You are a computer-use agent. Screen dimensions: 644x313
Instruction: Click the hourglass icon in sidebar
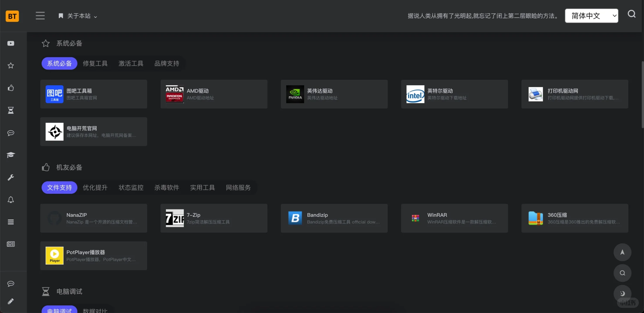click(11, 110)
